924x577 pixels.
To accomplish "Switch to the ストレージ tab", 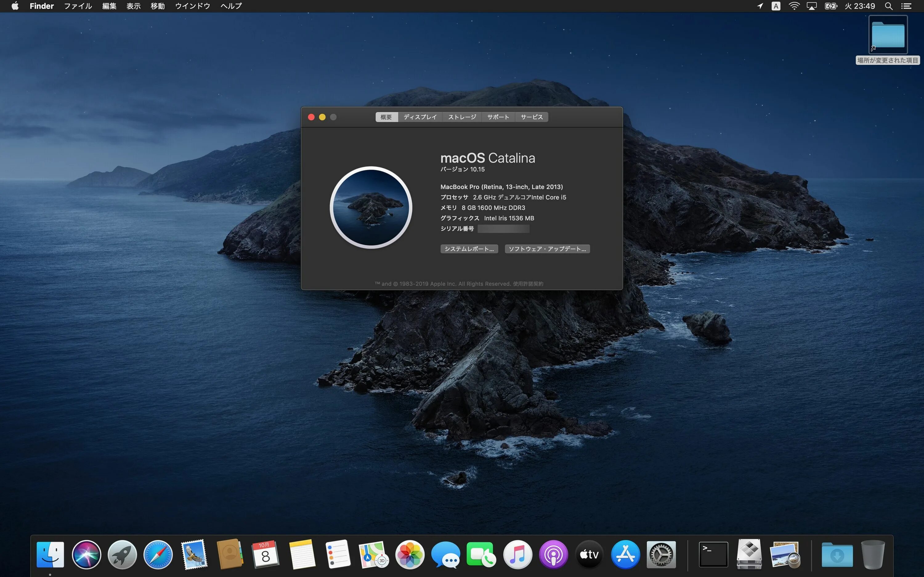I will pos(462,117).
